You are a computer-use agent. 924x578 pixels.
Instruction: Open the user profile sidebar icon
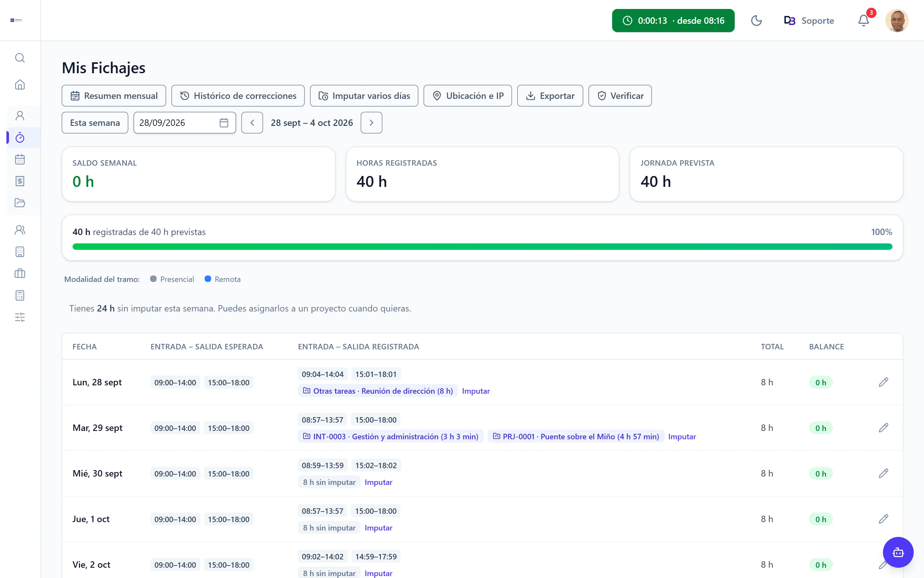pyautogui.click(x=20, y=116)
